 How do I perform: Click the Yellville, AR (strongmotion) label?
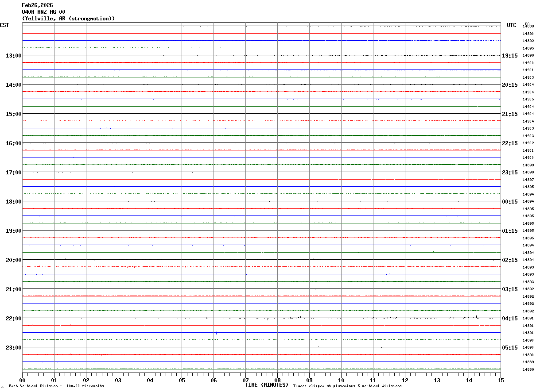coord(68,19)
